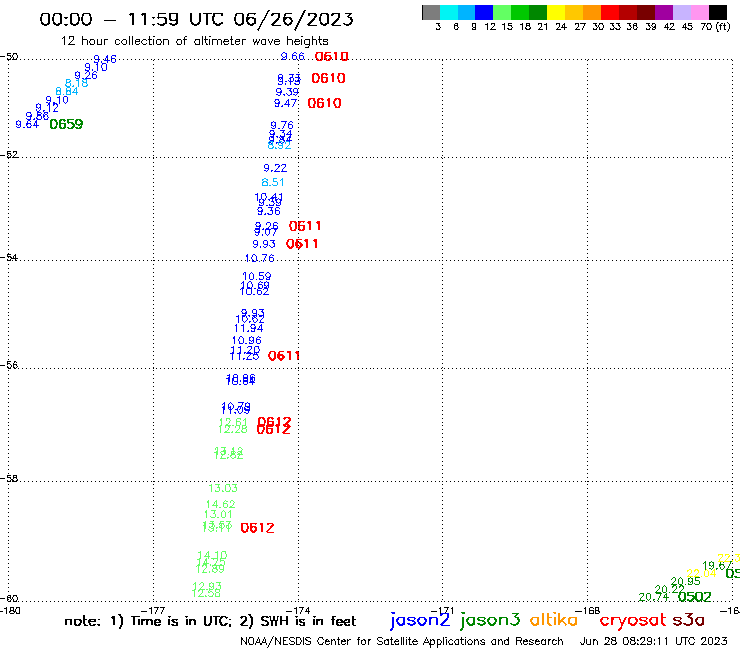Click the 9.66 wave height value
Screen dimensions: 740x650
coord(293,56)
